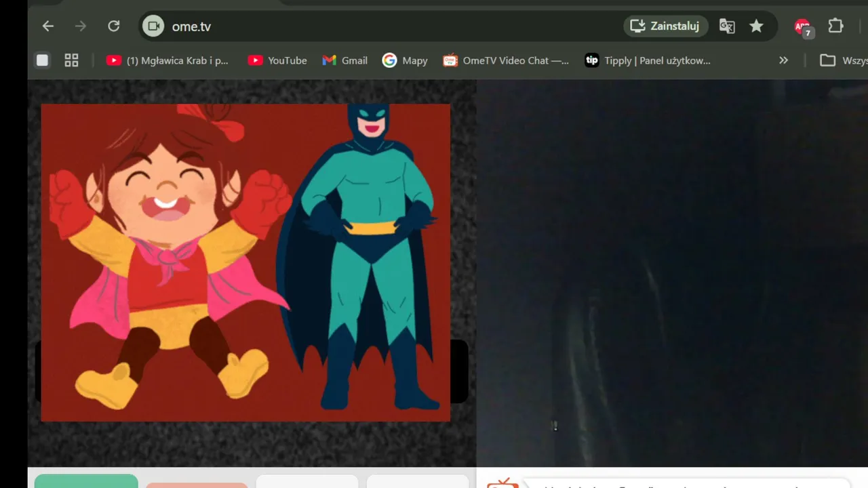Click the white square bookmarks bar button

point(42,60)
